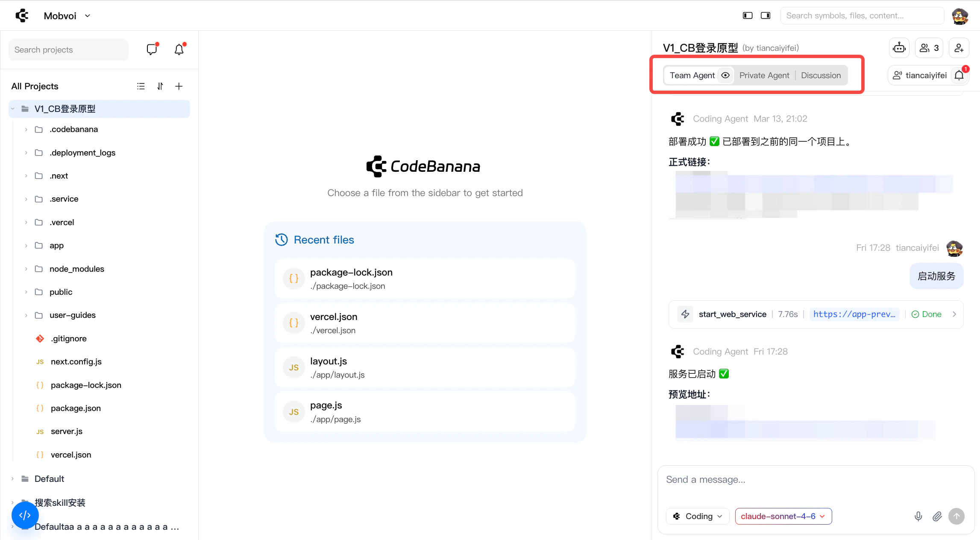Click the chat messages icon with red dot
Screen dimensions: 980x540
(x=152, y=50)
